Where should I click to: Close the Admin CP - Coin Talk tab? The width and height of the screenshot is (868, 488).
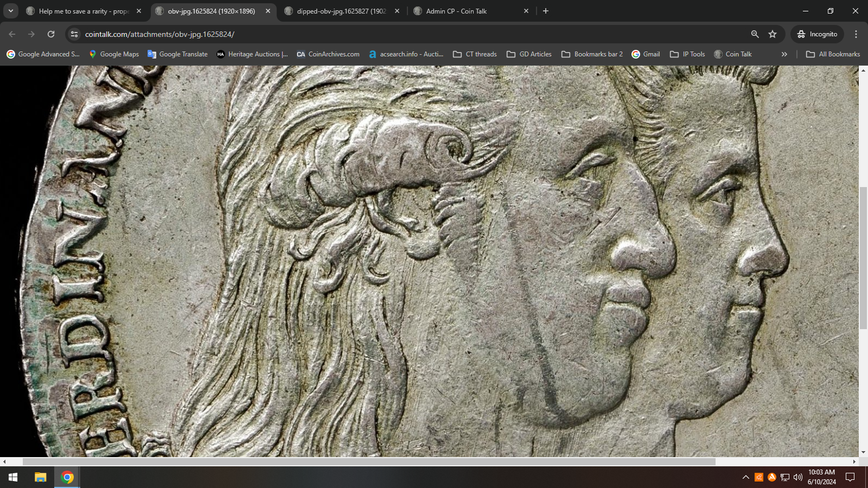click(x=526, y=11)
